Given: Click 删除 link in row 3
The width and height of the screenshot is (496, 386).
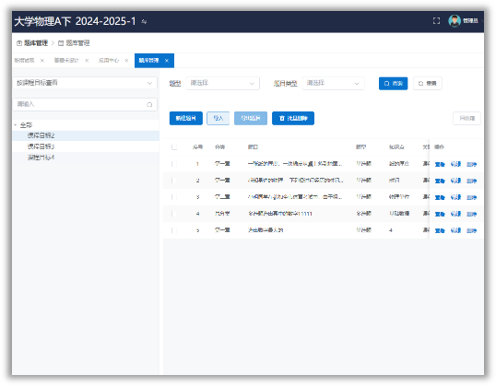Looking at the screenshot, I should tap(472, 197).
